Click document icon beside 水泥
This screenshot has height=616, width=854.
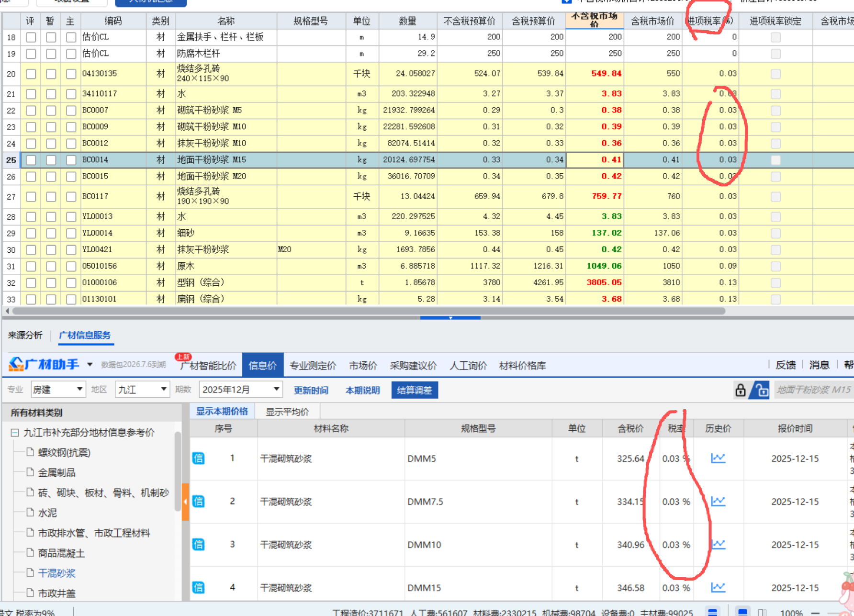(x=30, y=512)
